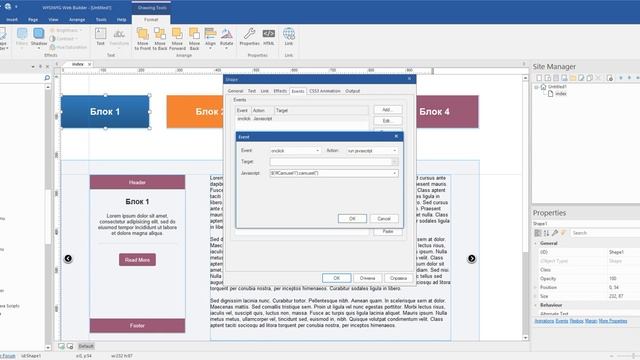
Task: Click the Отмена button in Shape dialog
Action: tap(367, 278)
